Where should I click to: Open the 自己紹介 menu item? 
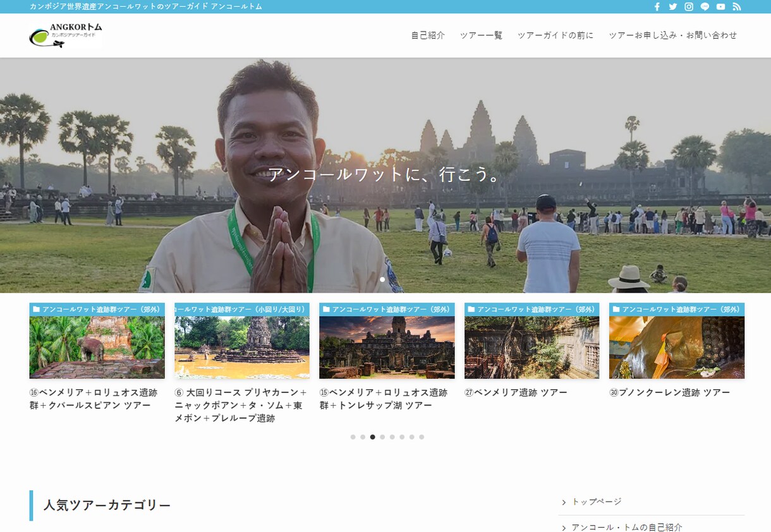[428, 35]
